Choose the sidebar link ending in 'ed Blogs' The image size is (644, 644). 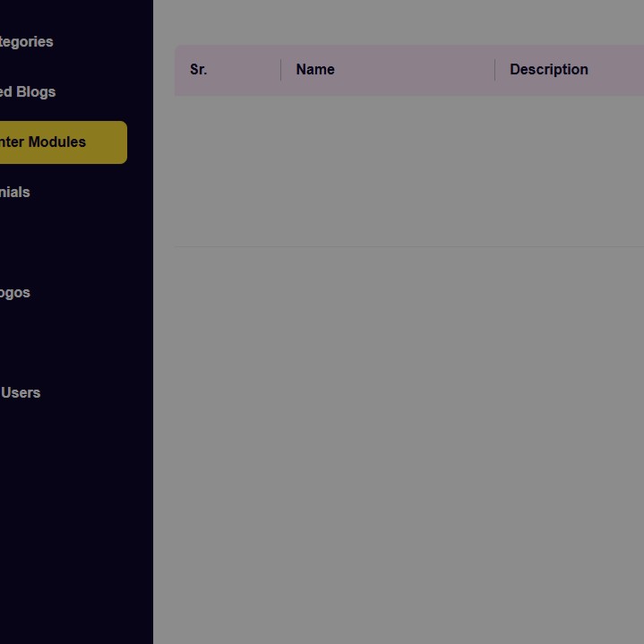coord(28,92)
